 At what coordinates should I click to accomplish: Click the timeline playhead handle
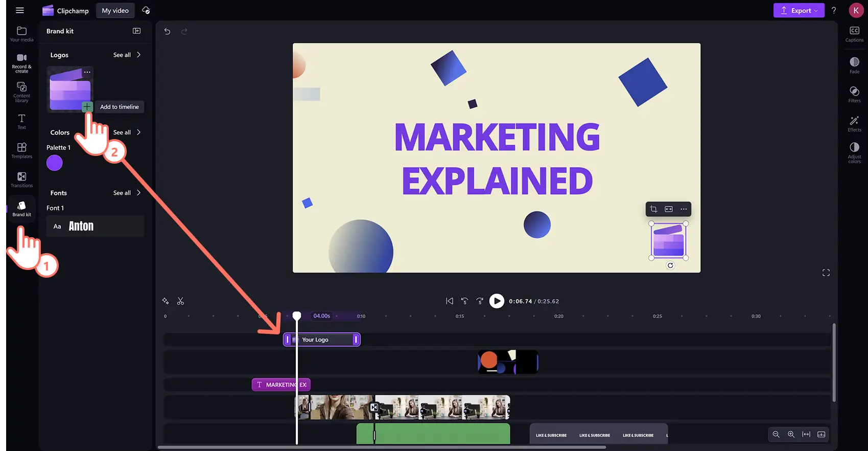(x=297, y=315)
